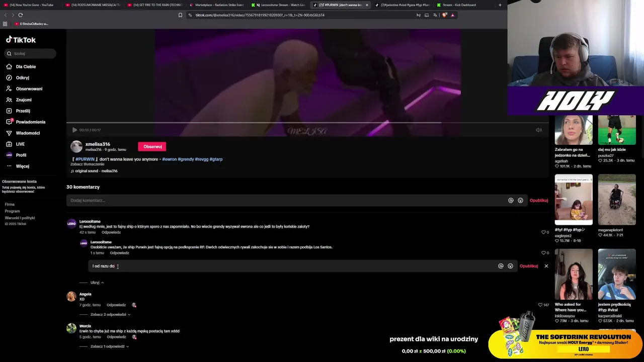This screenshot has width=644, height=362.
Task: Open xmelisa316 profile avatar
Action: [x=76, y=146]
